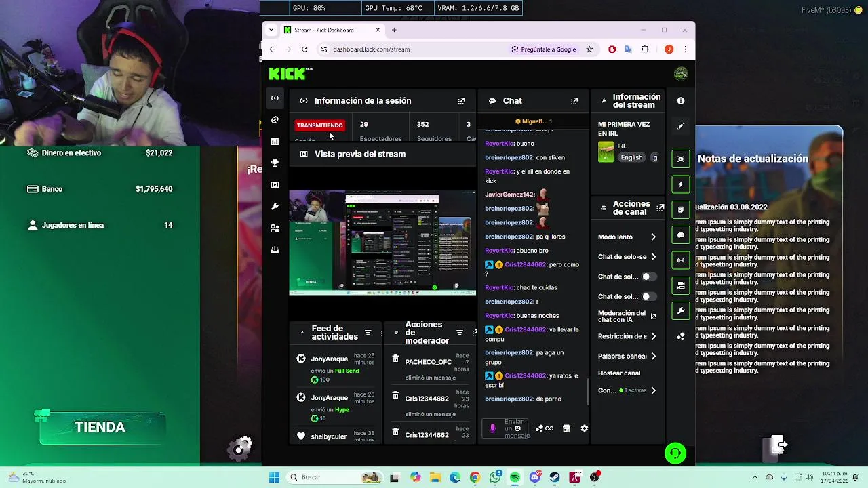Toggle the chat bubble widget icon
Image resolution: width=868 pixels, height=488 pixels.
(681, 235)
